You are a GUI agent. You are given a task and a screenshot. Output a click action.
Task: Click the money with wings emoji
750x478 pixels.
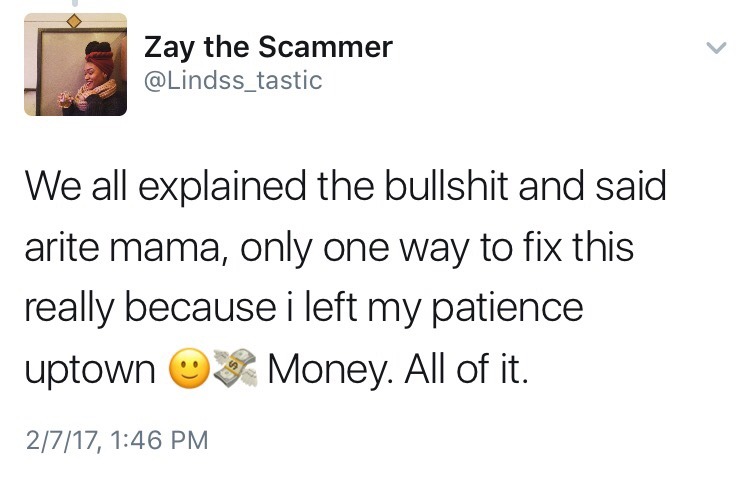click(235, 368)
